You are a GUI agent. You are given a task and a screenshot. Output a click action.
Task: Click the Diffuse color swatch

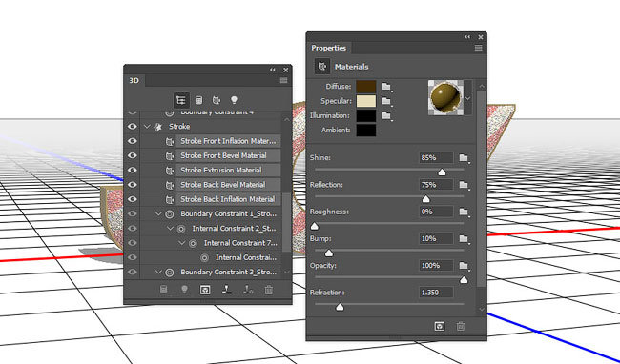[x=365, y=87]
